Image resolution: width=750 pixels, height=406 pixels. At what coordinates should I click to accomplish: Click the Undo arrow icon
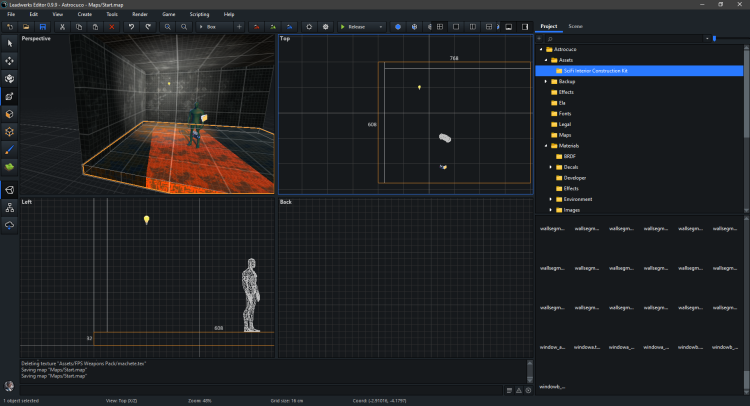click(x=132, y=26)
